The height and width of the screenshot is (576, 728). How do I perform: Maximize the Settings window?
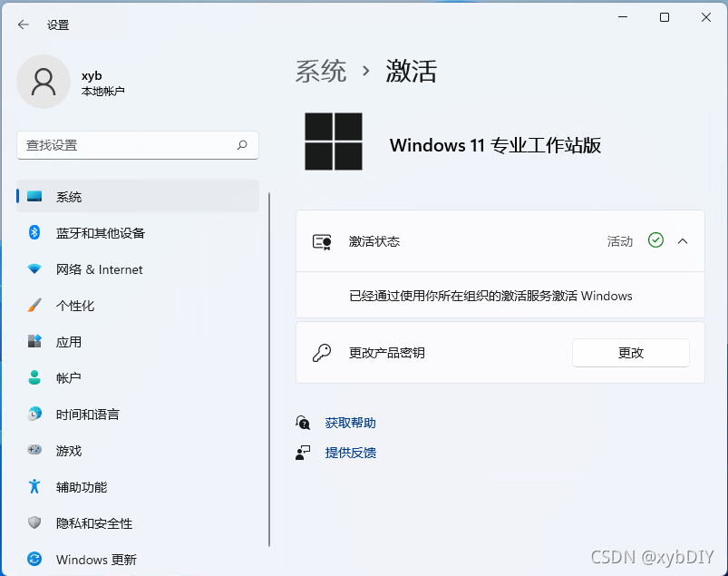pos(665,17)
